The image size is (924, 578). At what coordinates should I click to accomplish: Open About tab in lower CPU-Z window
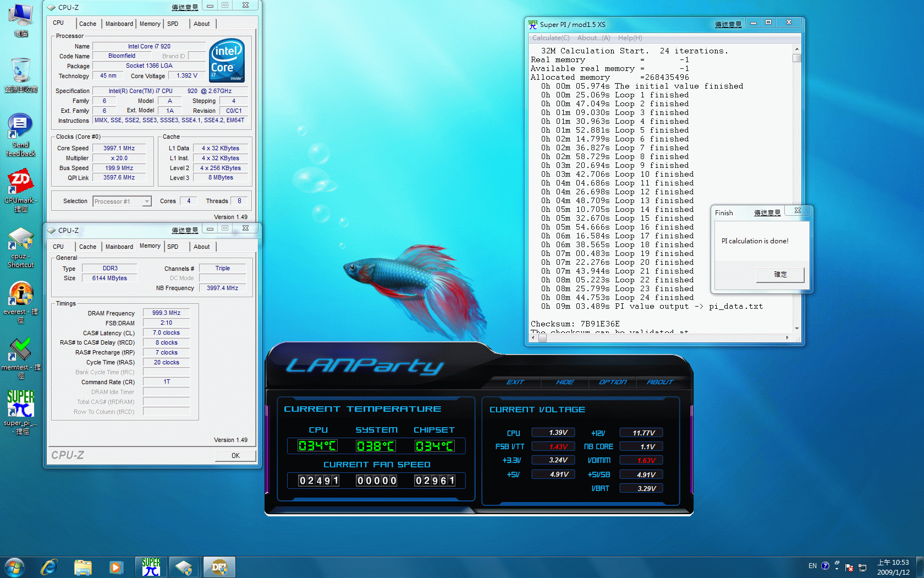[x=202, y=247]
